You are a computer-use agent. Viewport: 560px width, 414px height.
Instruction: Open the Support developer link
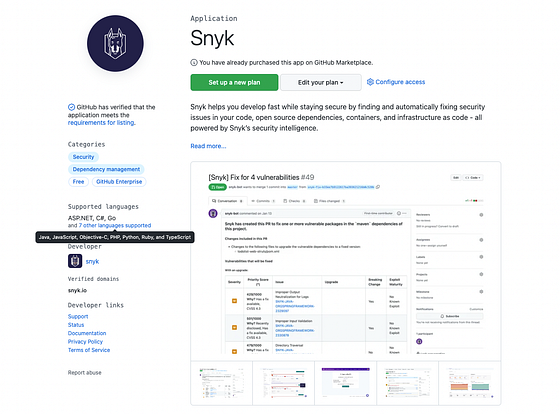pyautogui.click(x=78, y=316)
